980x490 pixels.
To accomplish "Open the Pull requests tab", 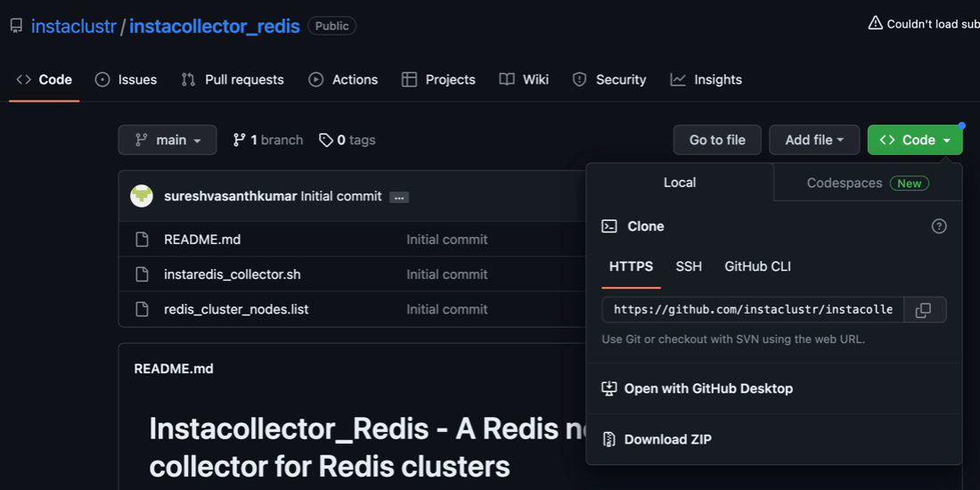I will [233, 79].
